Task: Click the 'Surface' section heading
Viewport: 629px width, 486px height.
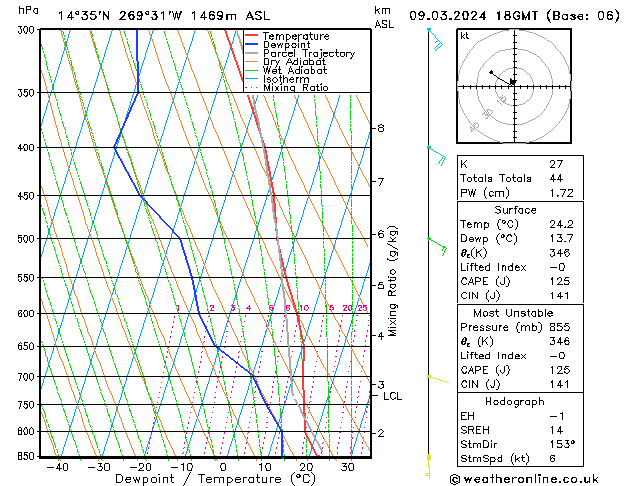Action: tap(515, 210)
